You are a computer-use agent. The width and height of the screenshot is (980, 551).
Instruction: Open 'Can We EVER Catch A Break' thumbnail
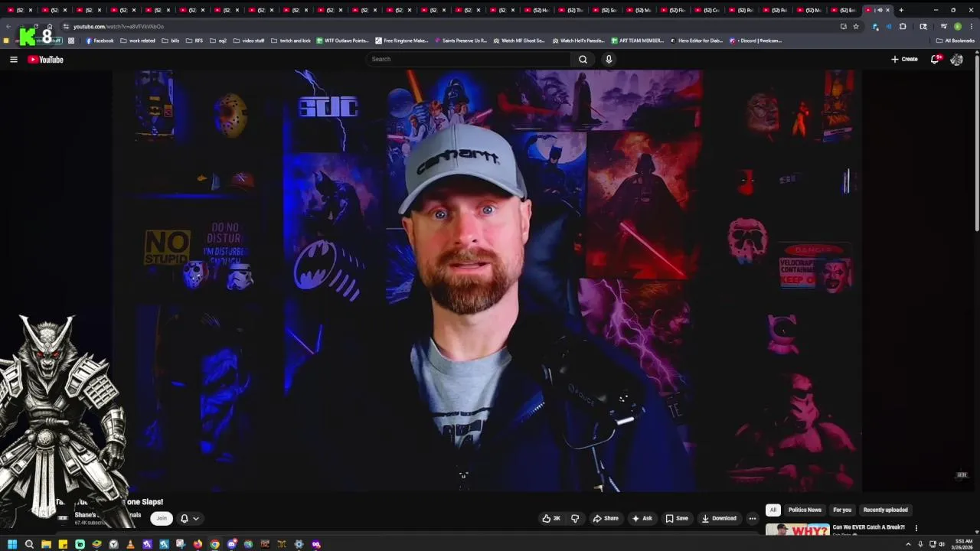(798, 530)
